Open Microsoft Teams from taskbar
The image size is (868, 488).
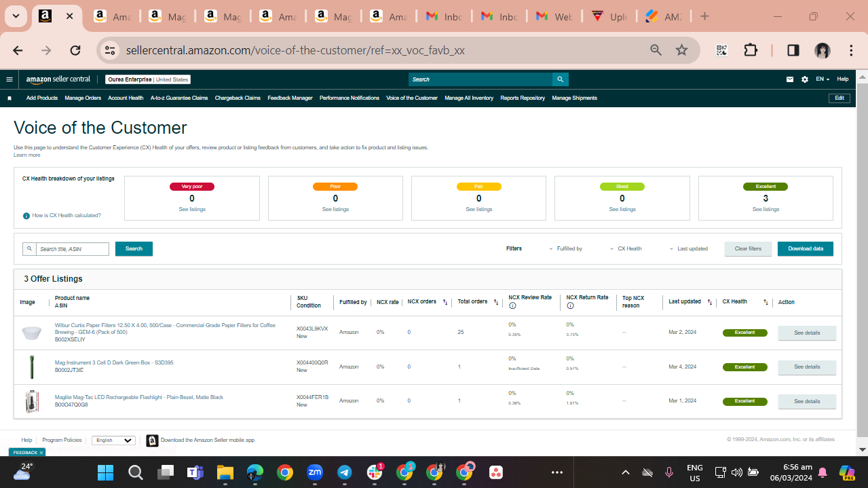click(x=195, y=472)
